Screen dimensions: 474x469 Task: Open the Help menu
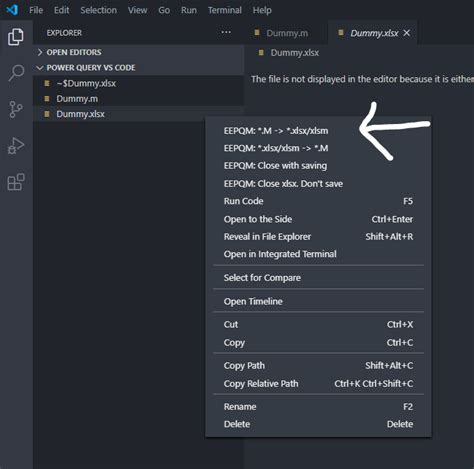262,10
